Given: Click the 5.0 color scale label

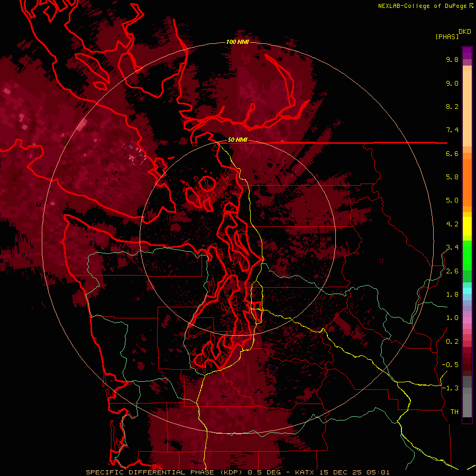Looking at the screenshot, I should click(x=452, y=200).
